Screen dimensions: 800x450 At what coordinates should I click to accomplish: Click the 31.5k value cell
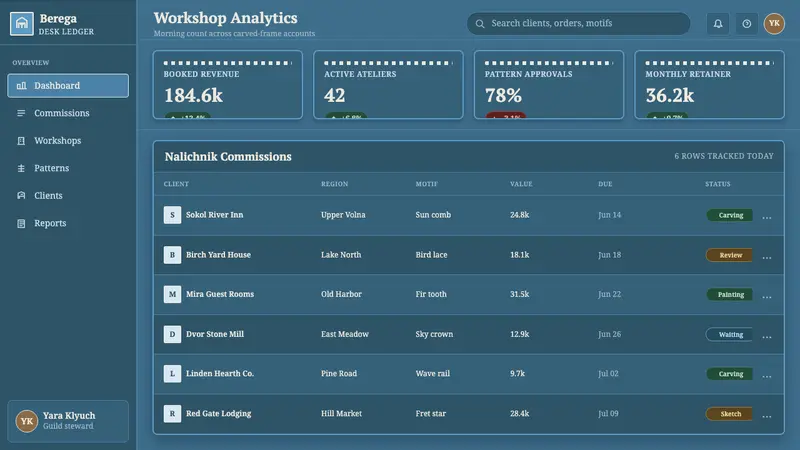[519, 294]
